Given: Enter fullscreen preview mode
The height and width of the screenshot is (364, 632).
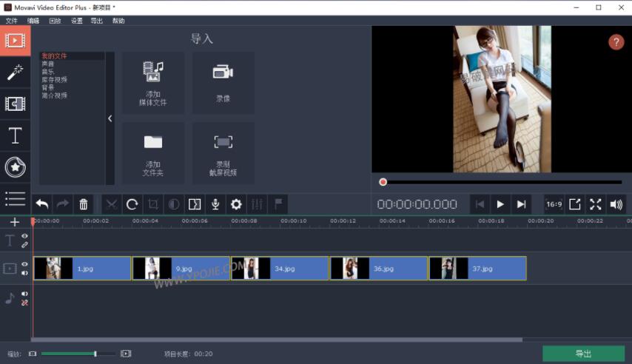Looking at the screenshot, I should pos(595,204).
